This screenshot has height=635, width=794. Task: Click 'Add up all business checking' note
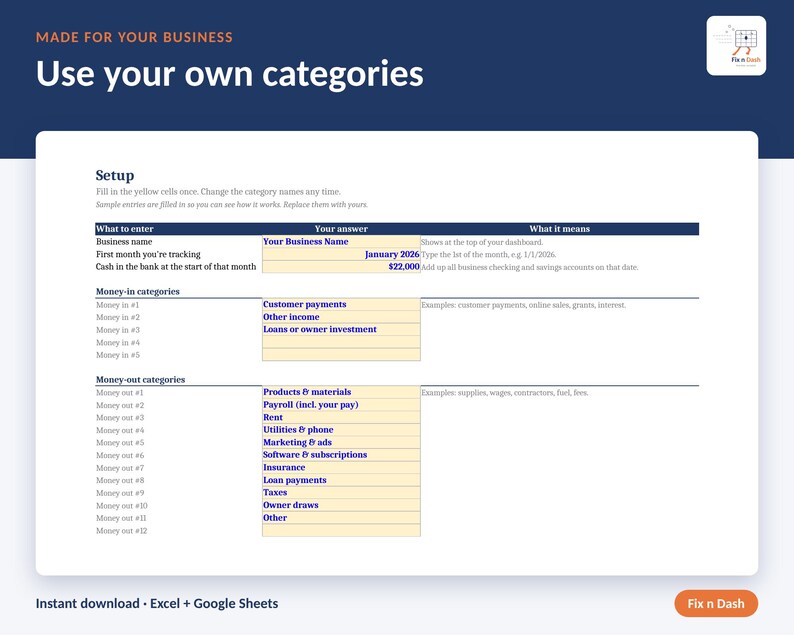530,267
